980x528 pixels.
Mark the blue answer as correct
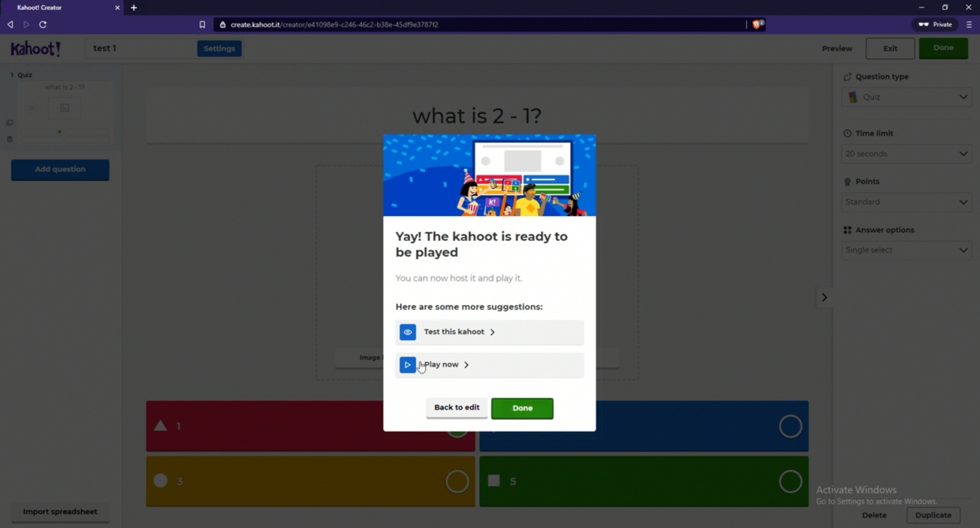790,426
